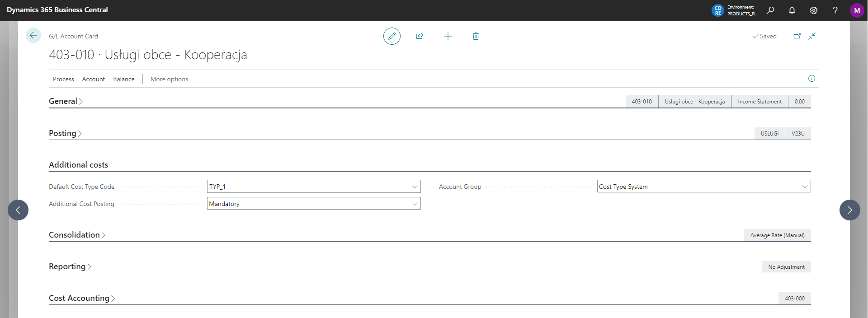The image size is (868, 318).
Task: Open the Account Group dropdown
Action: coord(804,187)
